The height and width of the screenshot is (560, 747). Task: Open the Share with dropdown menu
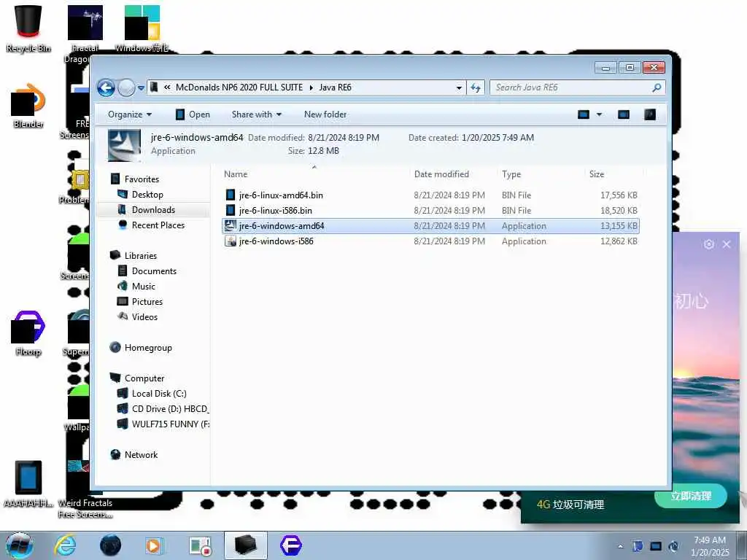point(256,114)
